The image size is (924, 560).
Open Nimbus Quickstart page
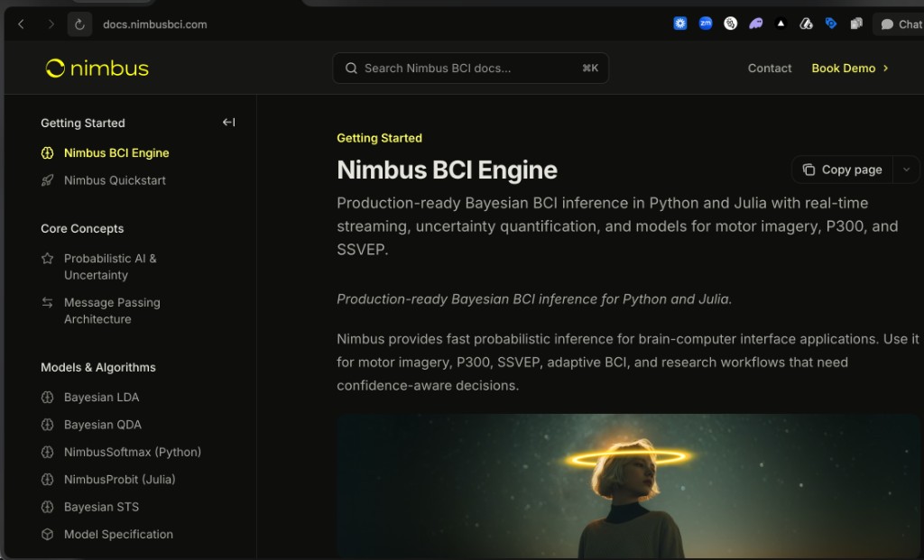(115, 180)
